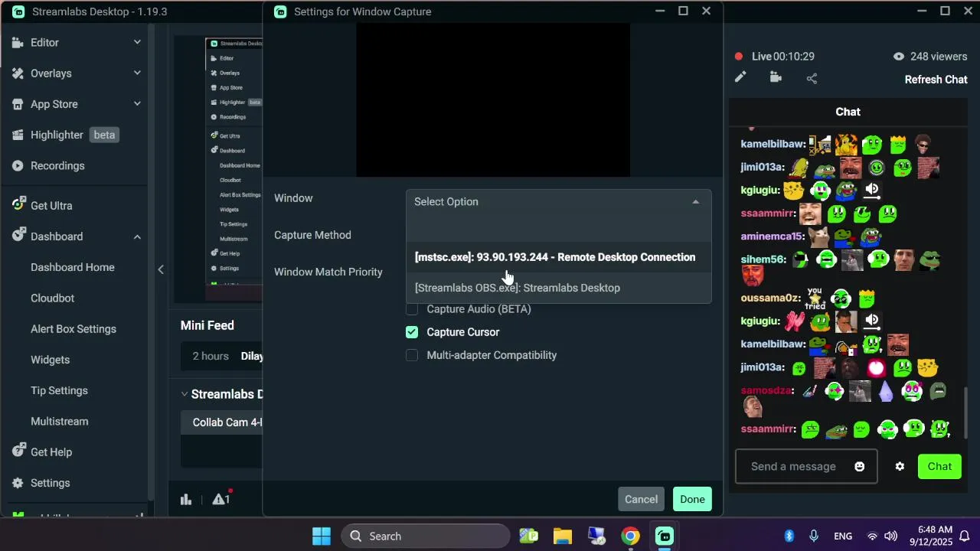Open the notifications warning icon
Screen dimensions: 980x551
[x=222, y=498]
